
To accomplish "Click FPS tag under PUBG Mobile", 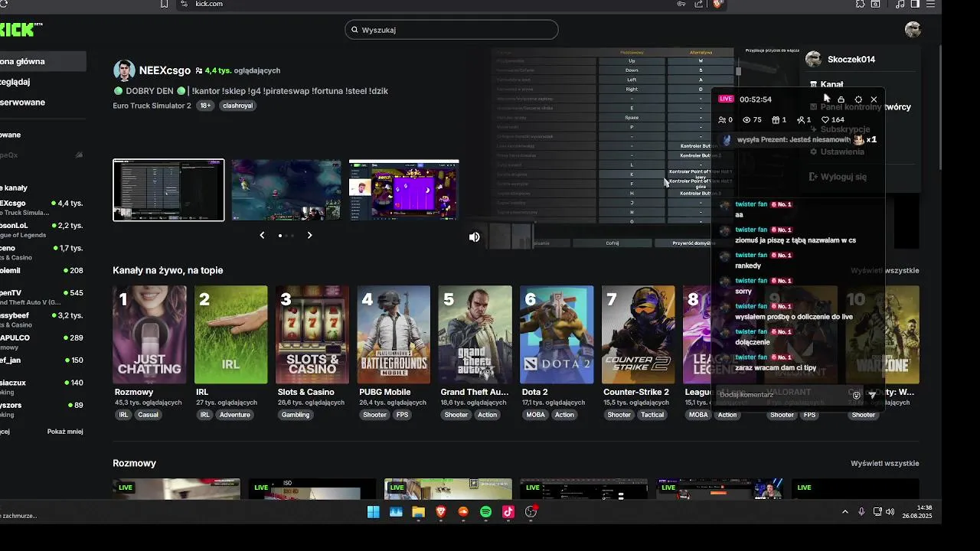I will click(402, 415).
